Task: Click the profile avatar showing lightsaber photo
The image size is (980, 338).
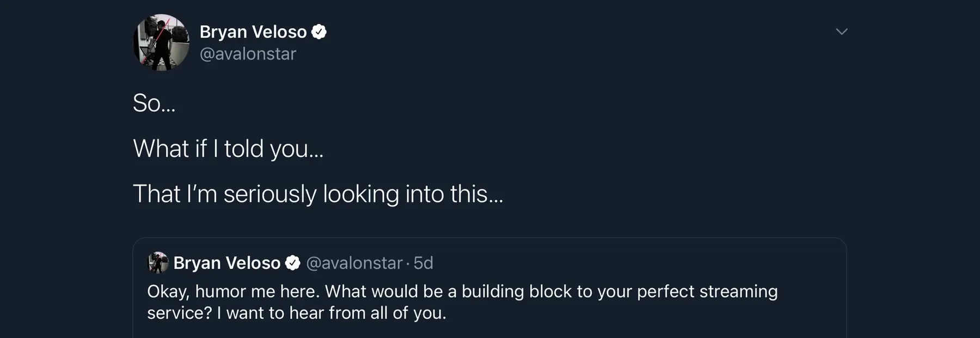Action: click(x=162, y=42)
